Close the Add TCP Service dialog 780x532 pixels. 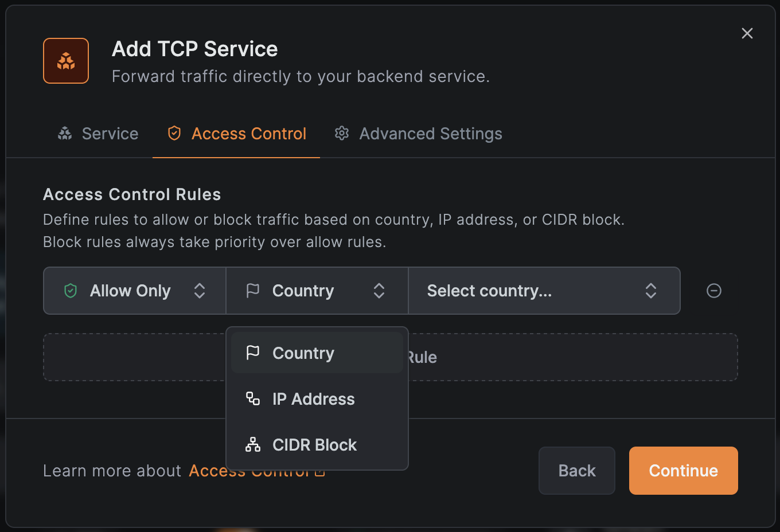click(x=747, y=33)
